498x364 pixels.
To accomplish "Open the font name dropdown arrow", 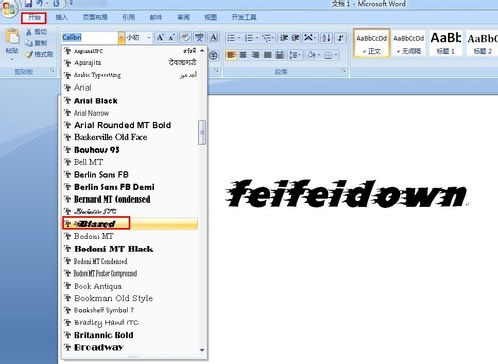I will click(x=121, y=38).
